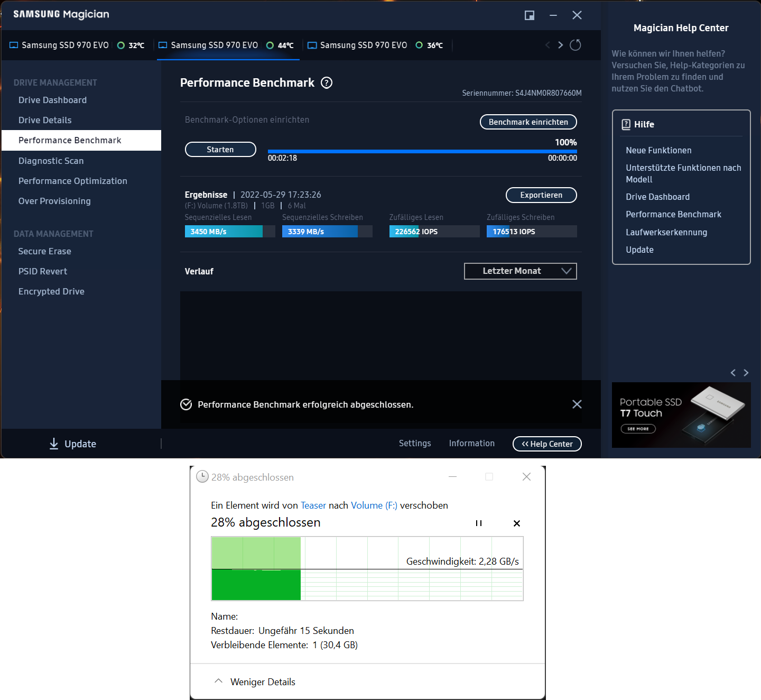Cancel the file move operation
This screenshot has width=761, height=700.
pos(517,523)
